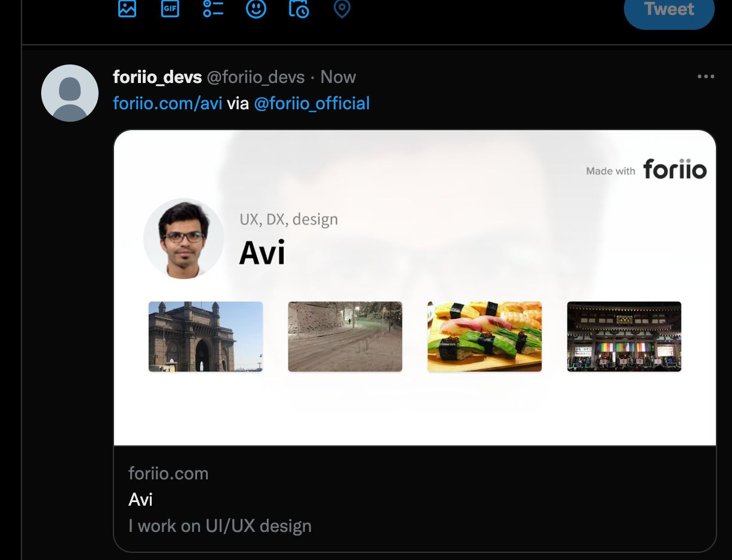Click the add image media icon
The width and height of the screenshot is (732, 560).
pyautogui.click(x=127, y=9)
